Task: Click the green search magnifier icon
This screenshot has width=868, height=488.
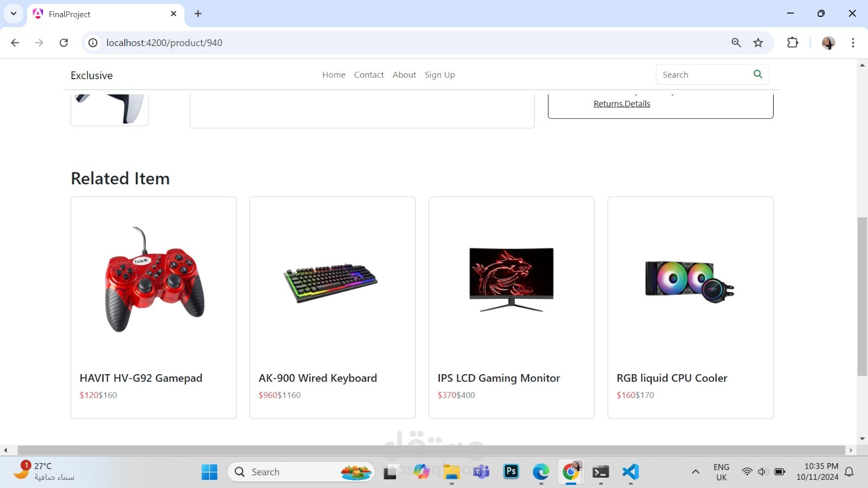Action: (x=758, y=74)
